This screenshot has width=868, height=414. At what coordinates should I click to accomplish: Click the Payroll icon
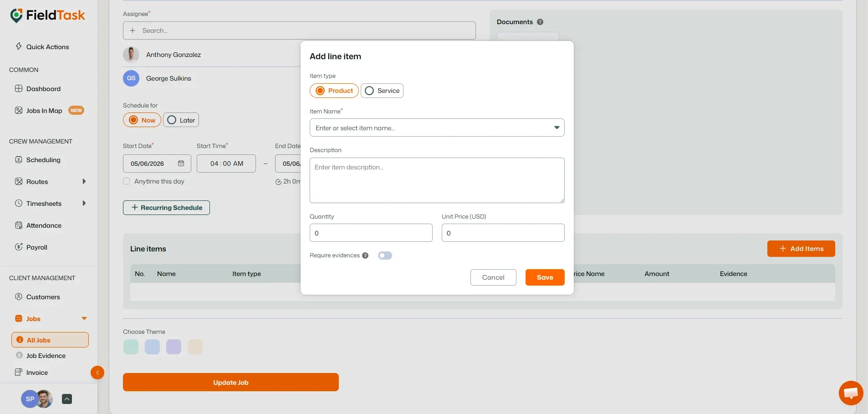(x=19, y=247)
